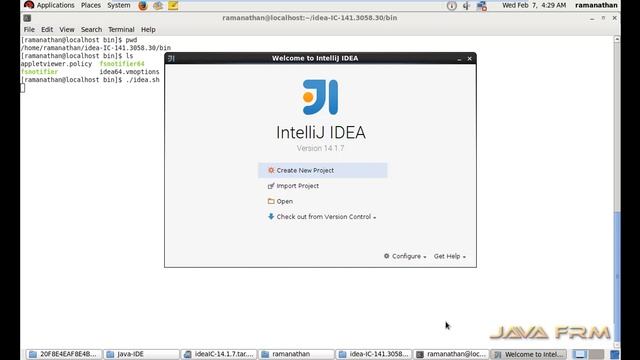Image resolution: width=640 pixels, height=360 pixels.
Task: Close the Welcome to IntelliJ IDEA window
Action: click(469, 59)
